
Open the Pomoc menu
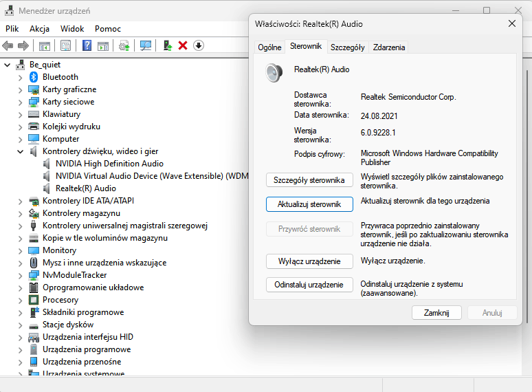(108, 29)
